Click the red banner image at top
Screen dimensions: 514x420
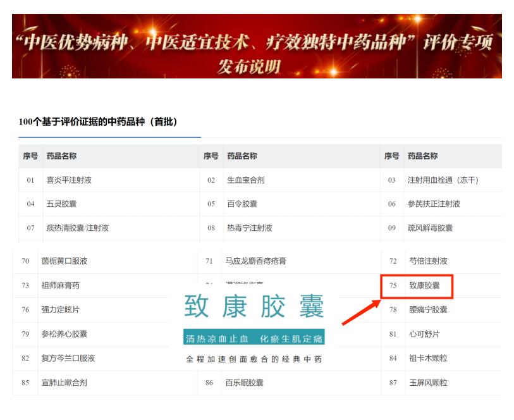tap(257, 46)
